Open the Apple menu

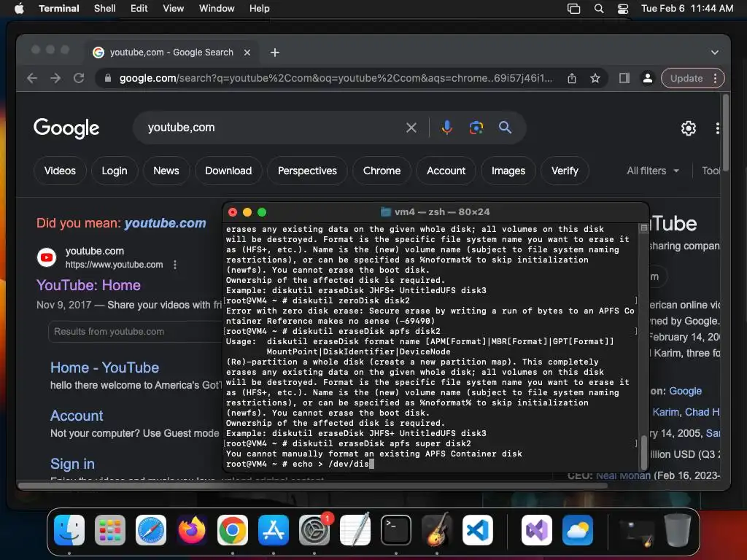pos(19,8)
